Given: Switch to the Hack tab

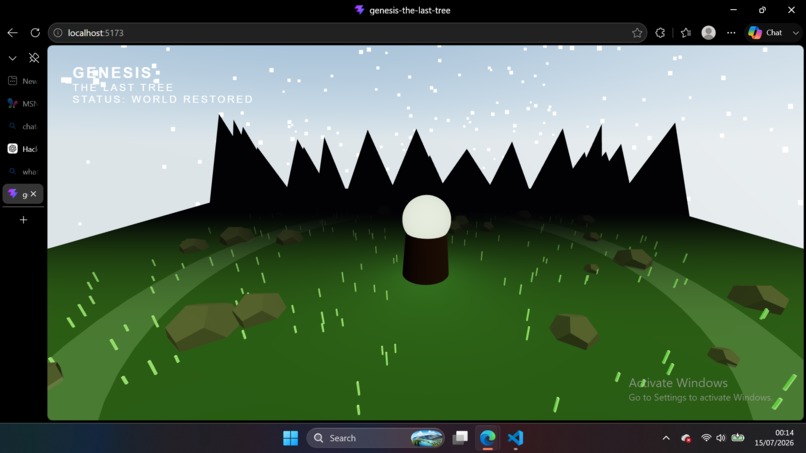Looking at the screenshot, I should tap(23, 149).
